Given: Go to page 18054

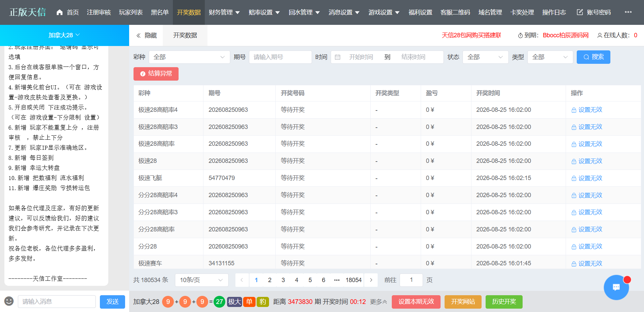Looking at the screenshot, I should click(x=353, y=280).
